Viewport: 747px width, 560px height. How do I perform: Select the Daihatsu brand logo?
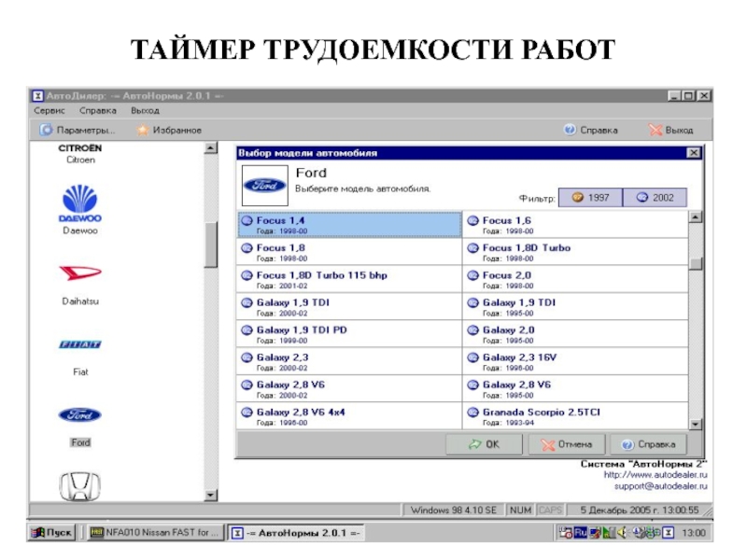coord(80,273)
